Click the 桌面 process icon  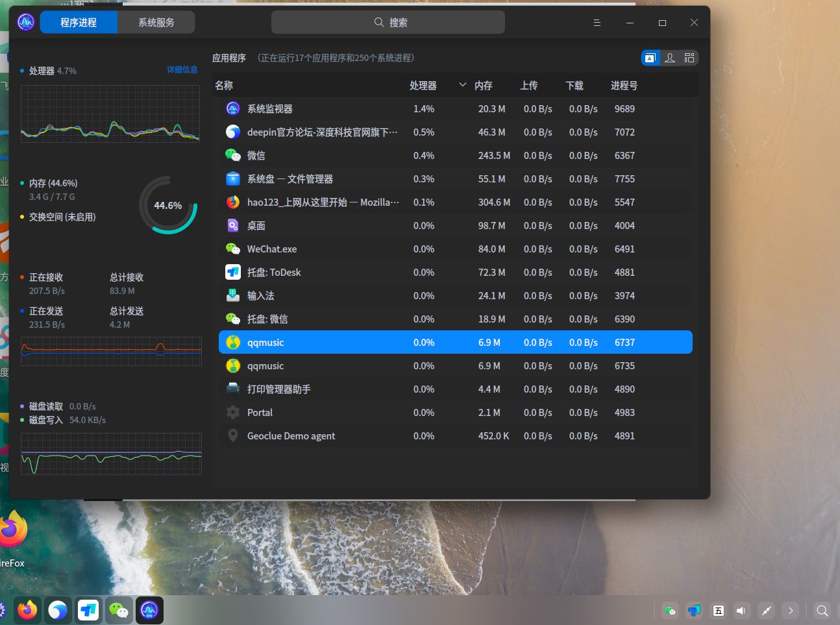tap(233, 226)
